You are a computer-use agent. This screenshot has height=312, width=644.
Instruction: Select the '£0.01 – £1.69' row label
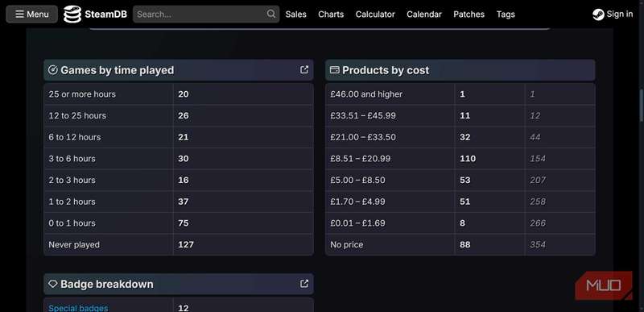coord(357,223)
